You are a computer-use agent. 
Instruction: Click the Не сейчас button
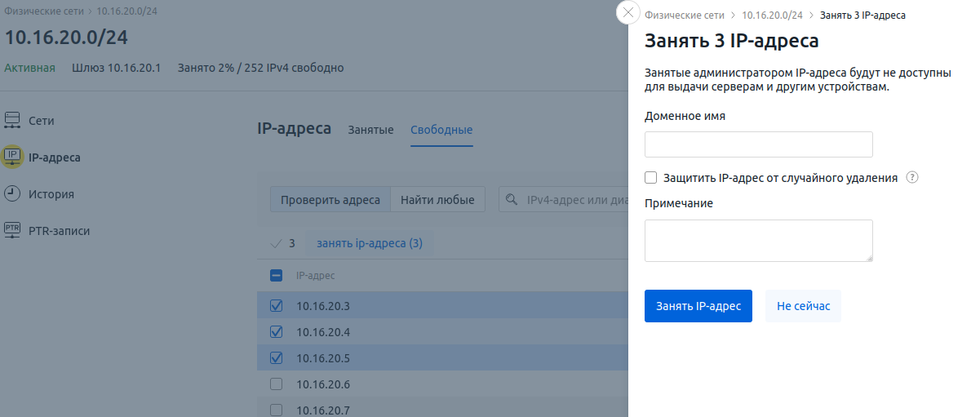pos(803,306)
